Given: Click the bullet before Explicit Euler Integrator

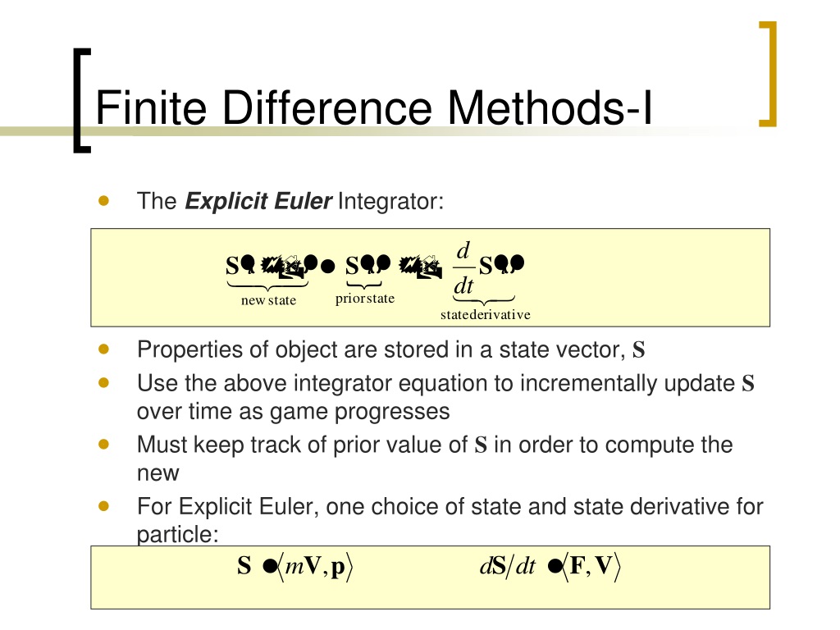Looking at the screenshot, I should (104, 201).
